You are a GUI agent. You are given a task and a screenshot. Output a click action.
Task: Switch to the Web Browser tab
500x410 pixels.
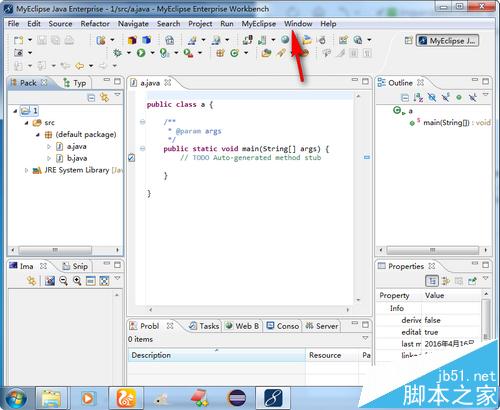(242, 326)
